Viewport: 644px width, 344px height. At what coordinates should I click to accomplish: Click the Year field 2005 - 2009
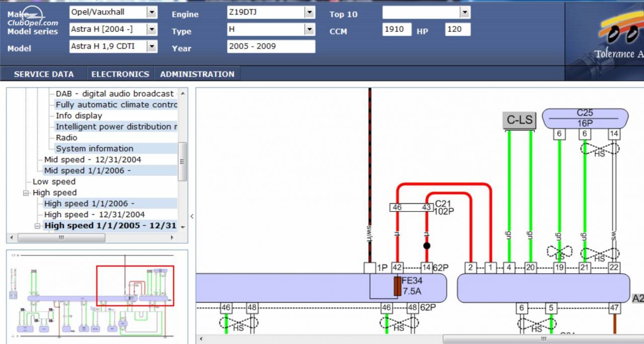[271, 46]
